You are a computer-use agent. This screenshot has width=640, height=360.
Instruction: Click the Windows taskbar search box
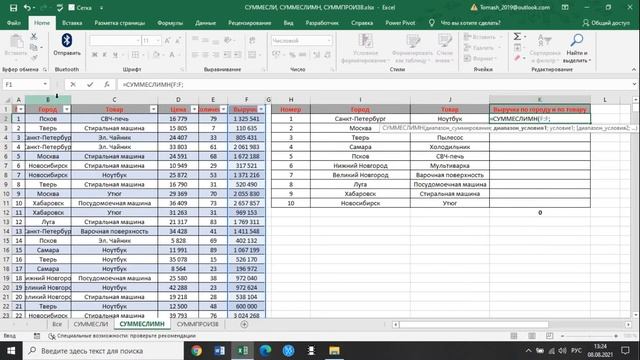[103, 351]
